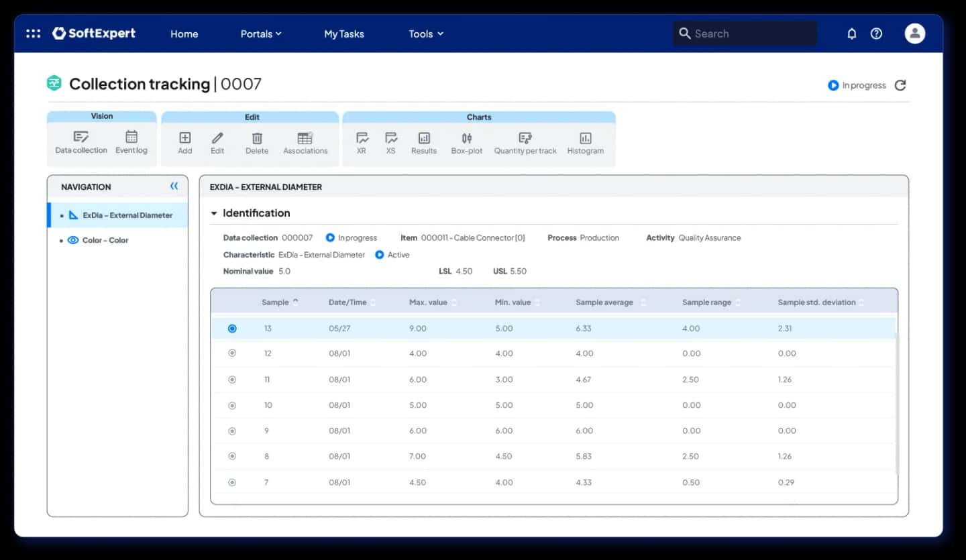966x560 pixels.
Task: Open the Data collection view icon
Action: coord(81,137)
